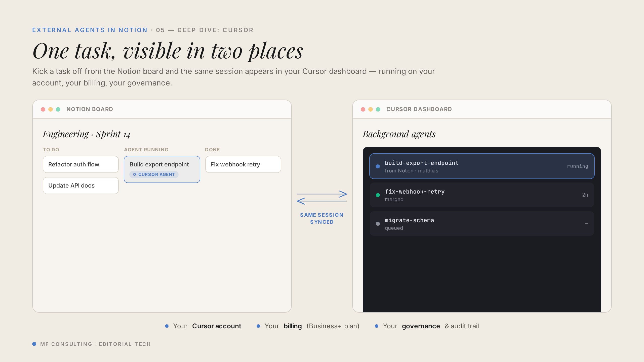
Task: Click the sync icon in Cursor Agent badge
Action: pos(135,174)
